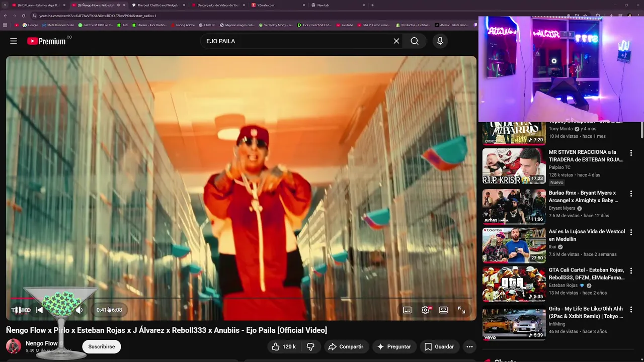The image size is (644, 362).
Task: Open Chrome apps grid shortcut
Action: pos(6,25)
